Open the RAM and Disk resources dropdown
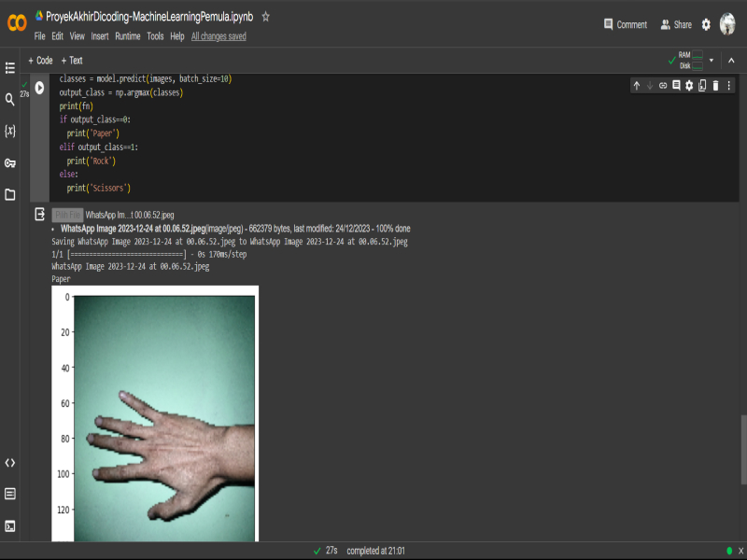The width and height of the screenshot is (747, 560). click(711, 60)
